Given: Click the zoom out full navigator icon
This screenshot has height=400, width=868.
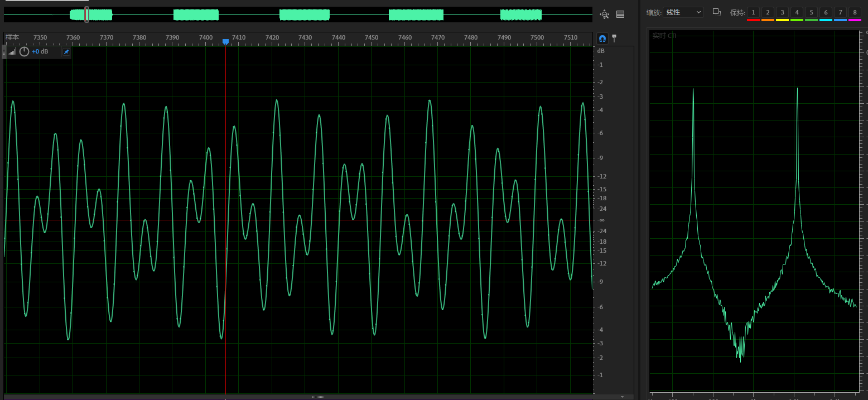Looking at the screenshot, I should pyautogui.click(x=604, y=15).
